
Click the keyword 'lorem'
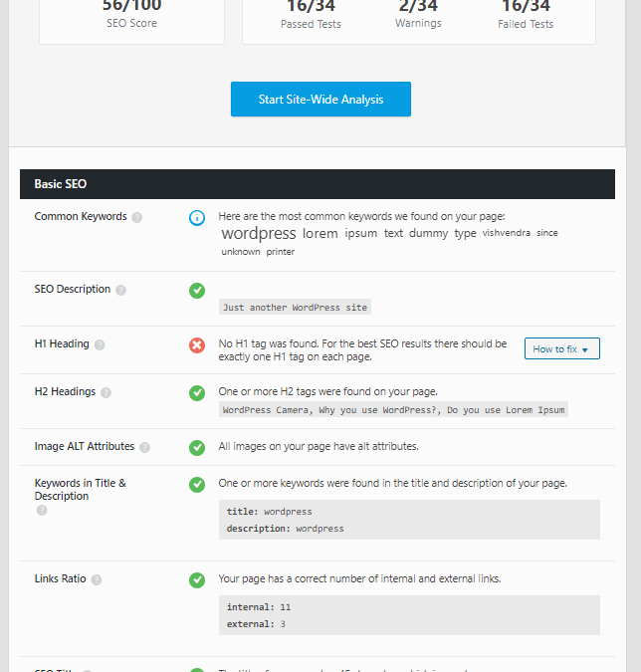[x=320, y=234]
